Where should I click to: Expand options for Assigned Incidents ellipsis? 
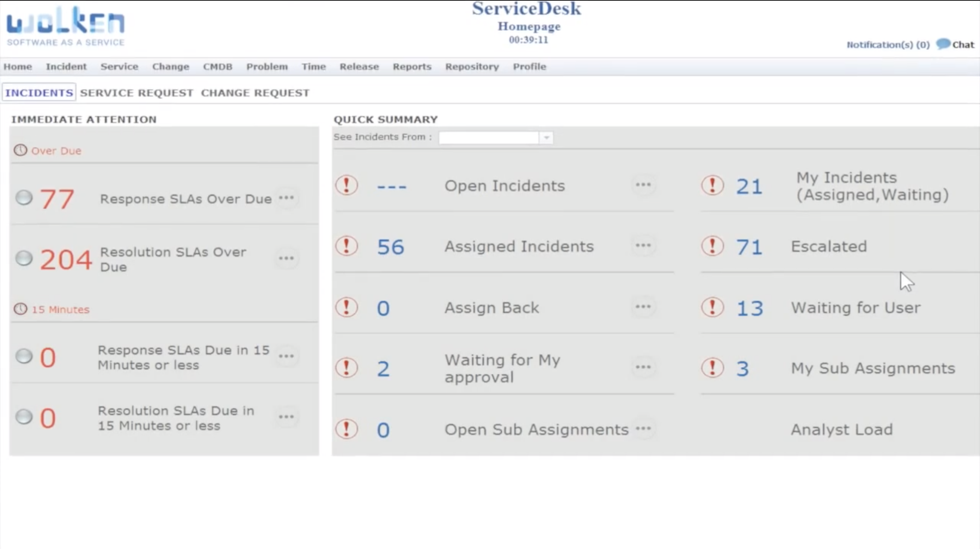point(643,245)
